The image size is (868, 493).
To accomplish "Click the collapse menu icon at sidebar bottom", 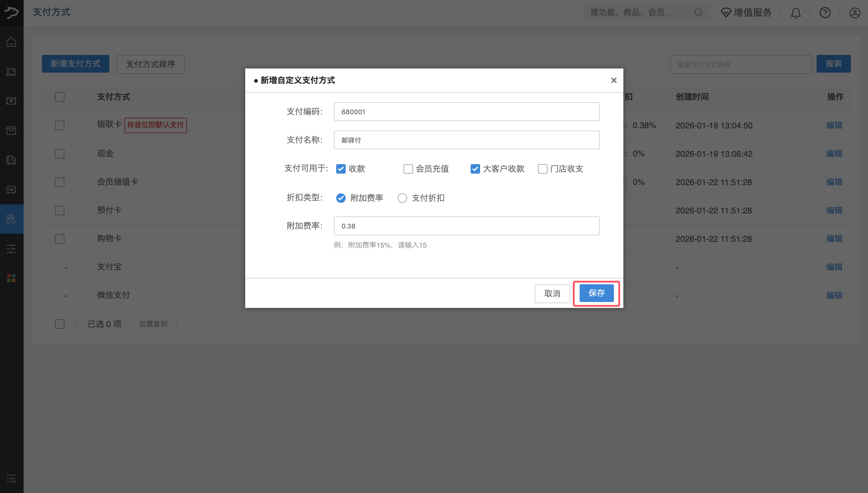I will click(x=11, y=479).
